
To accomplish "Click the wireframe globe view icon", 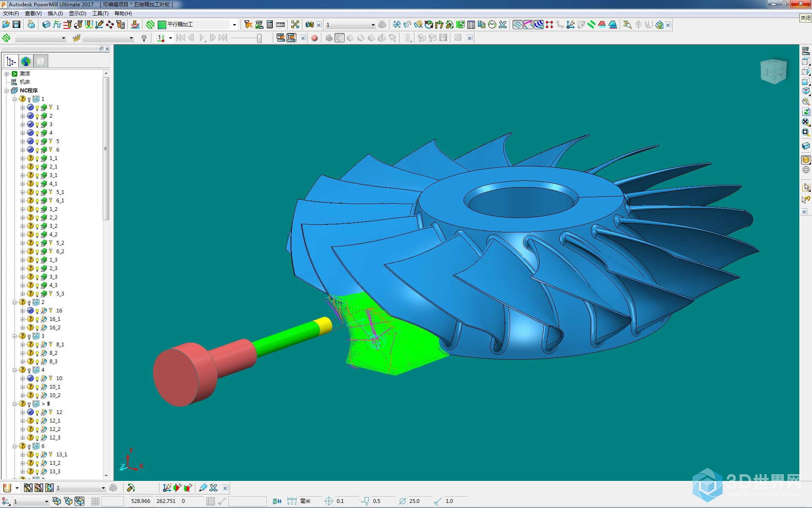I will [x=806, y=170].
